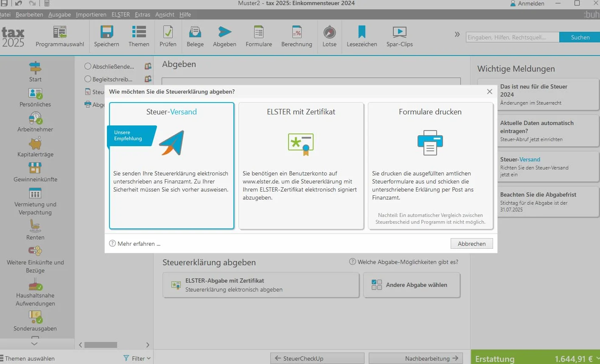Open Spar-Clips video icon
600x364 pixels.
point(400,32)
